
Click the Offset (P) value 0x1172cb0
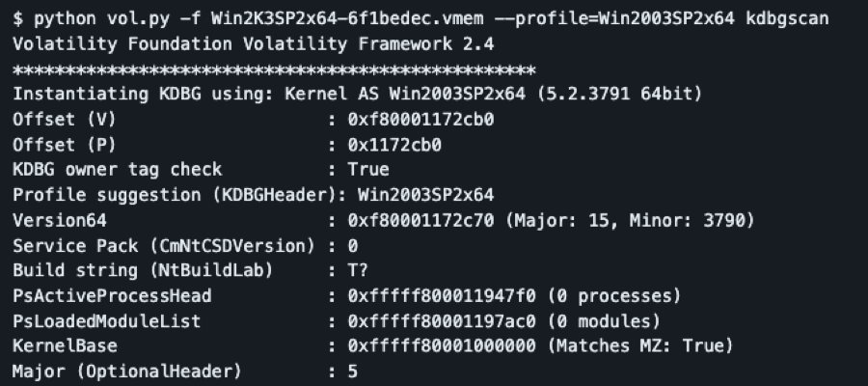394,145
